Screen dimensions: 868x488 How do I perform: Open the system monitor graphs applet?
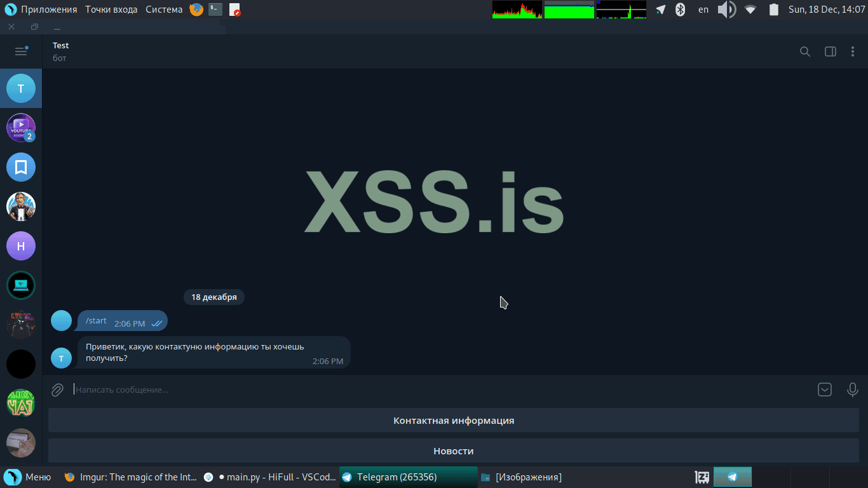(569, 10)
